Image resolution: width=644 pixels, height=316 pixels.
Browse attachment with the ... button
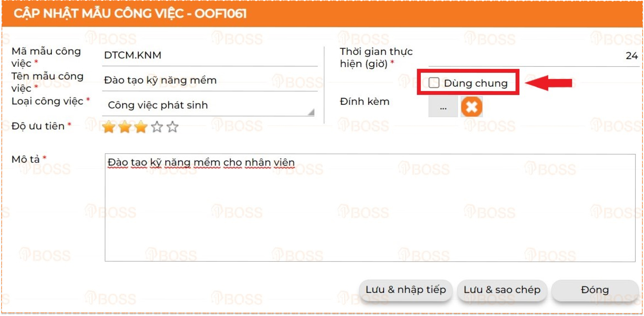coord(443,107)
